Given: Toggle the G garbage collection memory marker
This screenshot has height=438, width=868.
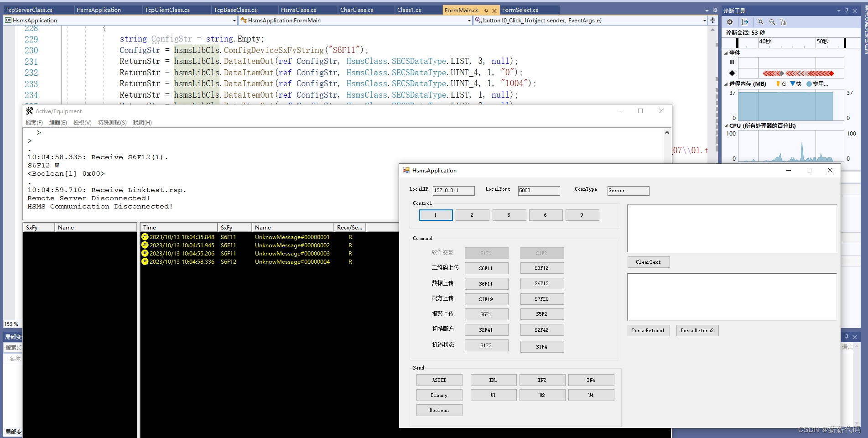Looking at the screenshot, I should point(781,84).
